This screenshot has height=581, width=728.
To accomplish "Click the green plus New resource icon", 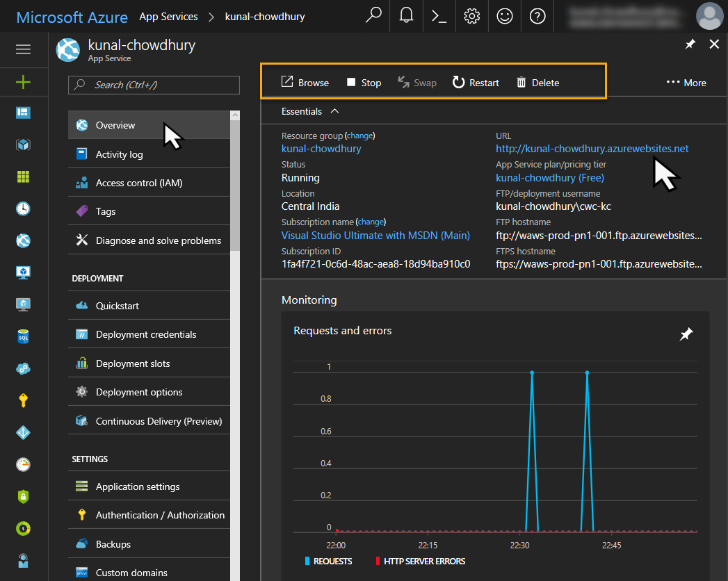I will pos(23,82).
